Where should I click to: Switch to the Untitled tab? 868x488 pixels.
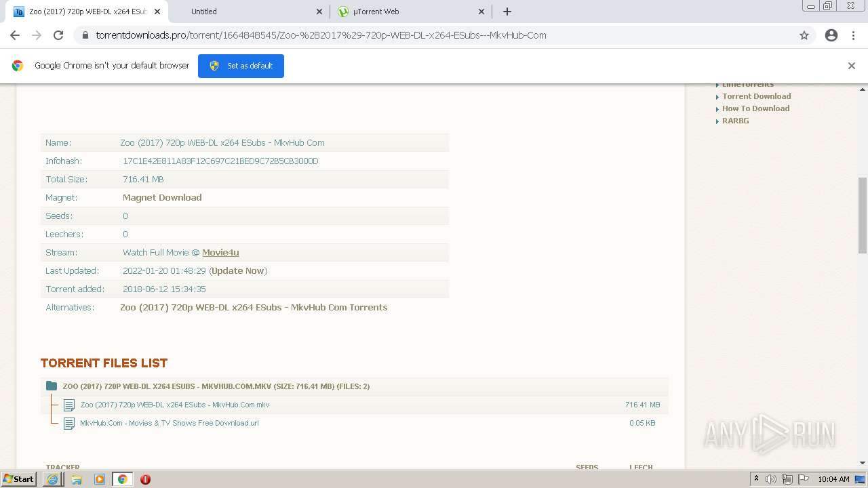tap(250, 12)
